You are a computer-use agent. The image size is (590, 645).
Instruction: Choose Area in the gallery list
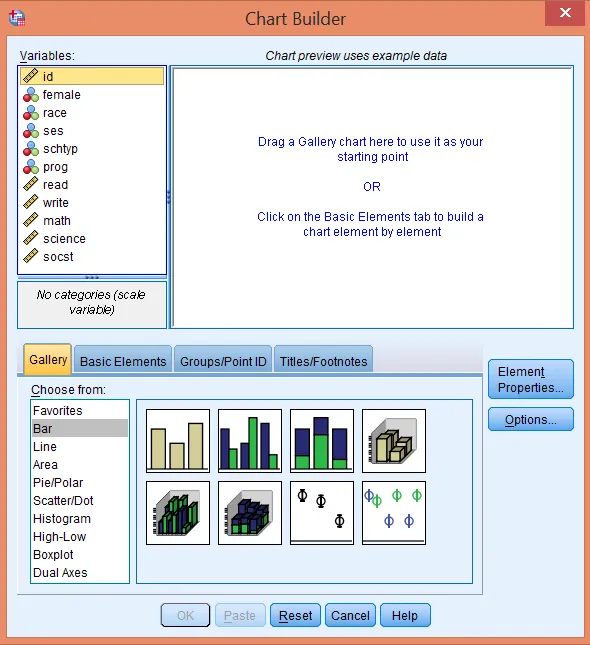click(79, 464)
